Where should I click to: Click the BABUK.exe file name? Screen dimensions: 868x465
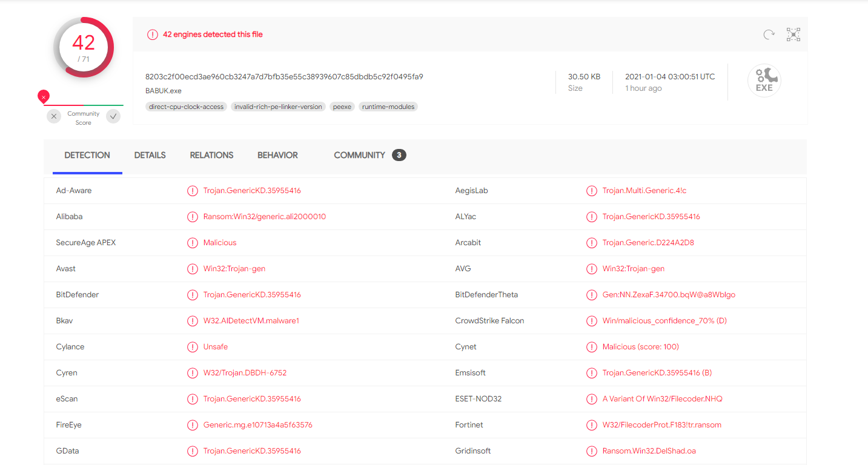point(164,91)
